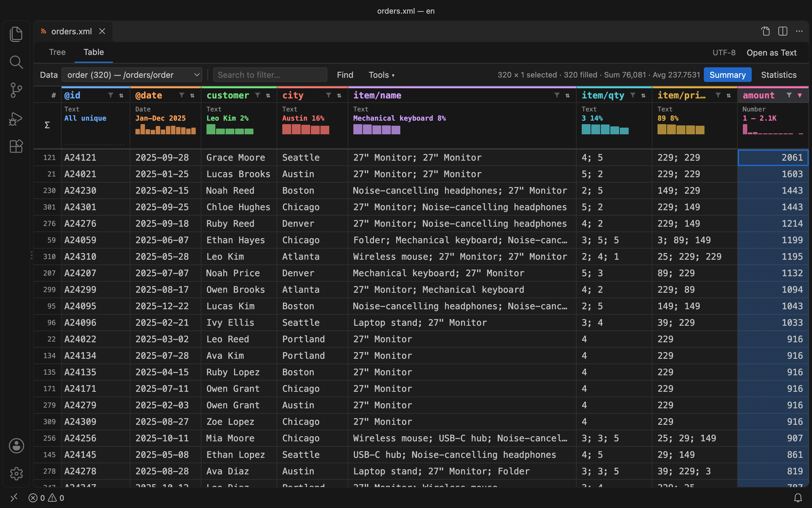Image resolution: width=812 pixels, height=508 pixels.
Task: Click the UTF-8 encoding label
Action: (x=724, y=53)
